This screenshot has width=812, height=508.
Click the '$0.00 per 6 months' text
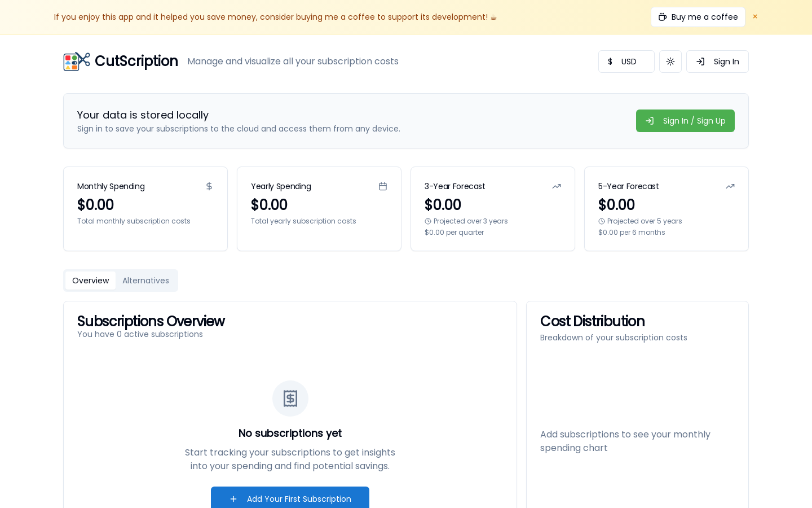click(x=632, y=233)
